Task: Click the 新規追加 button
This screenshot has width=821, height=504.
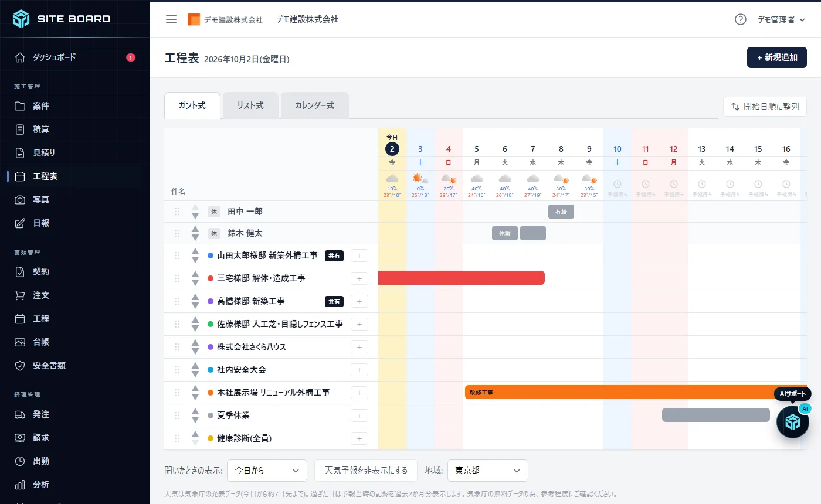Action: click(x=777, y=57)
